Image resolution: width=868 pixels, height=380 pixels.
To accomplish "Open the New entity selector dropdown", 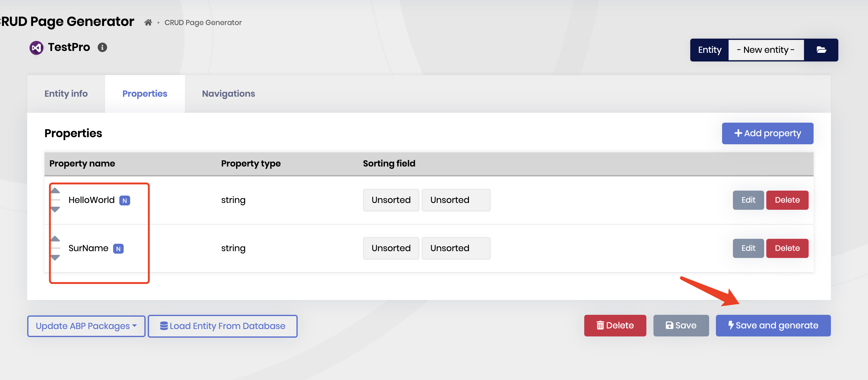I will click(x=766, y=50).
